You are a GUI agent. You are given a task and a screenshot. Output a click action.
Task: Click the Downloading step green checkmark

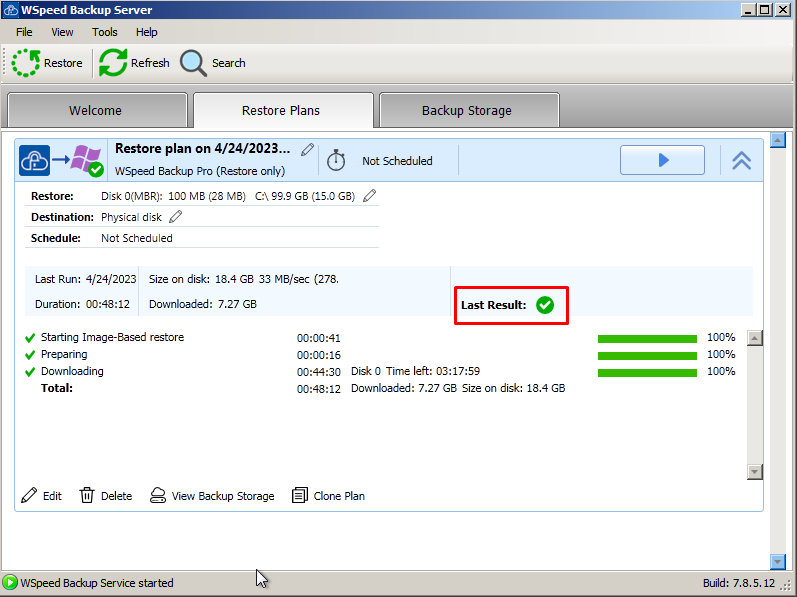click(x=30, y=372)
